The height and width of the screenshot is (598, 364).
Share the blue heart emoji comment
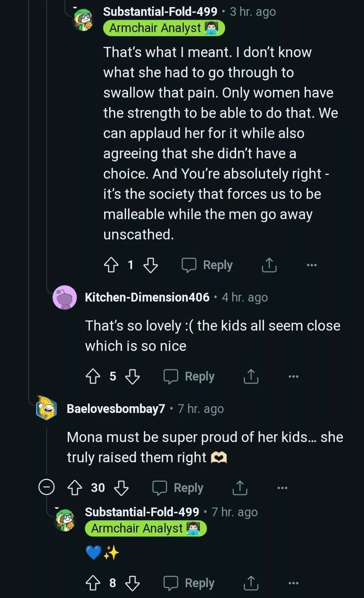(x=251, y=583)
